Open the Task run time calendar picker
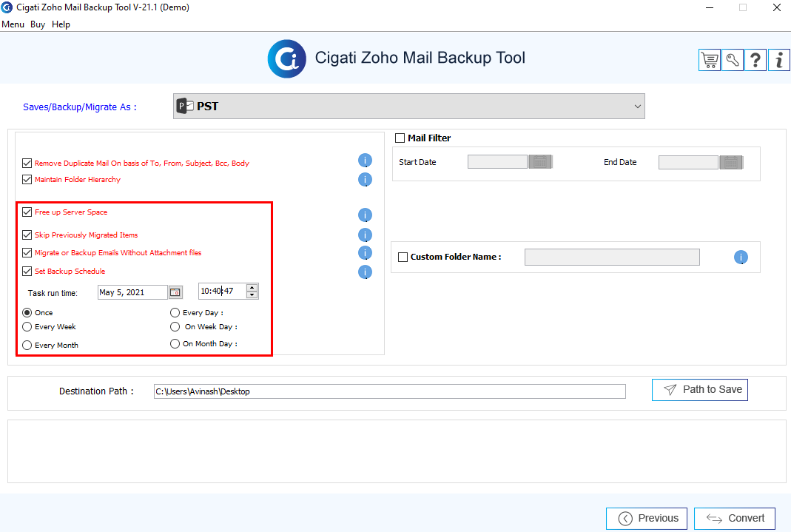This screenshot has width=791, height=532. point(175,292)
